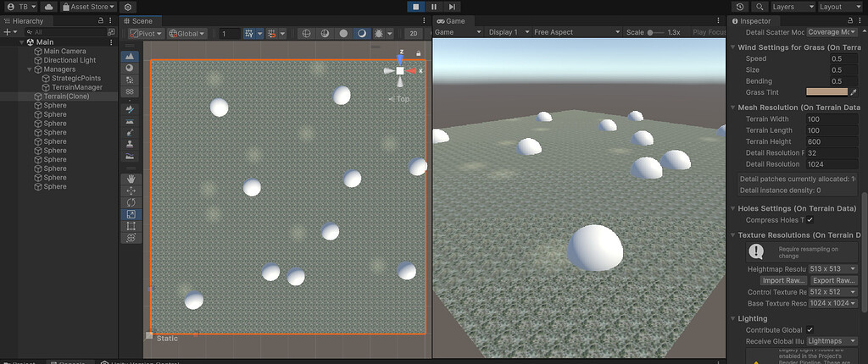Screen dimensions: 868x364
Task: Collapse the Managers tree item
Action: pos(30,69)
